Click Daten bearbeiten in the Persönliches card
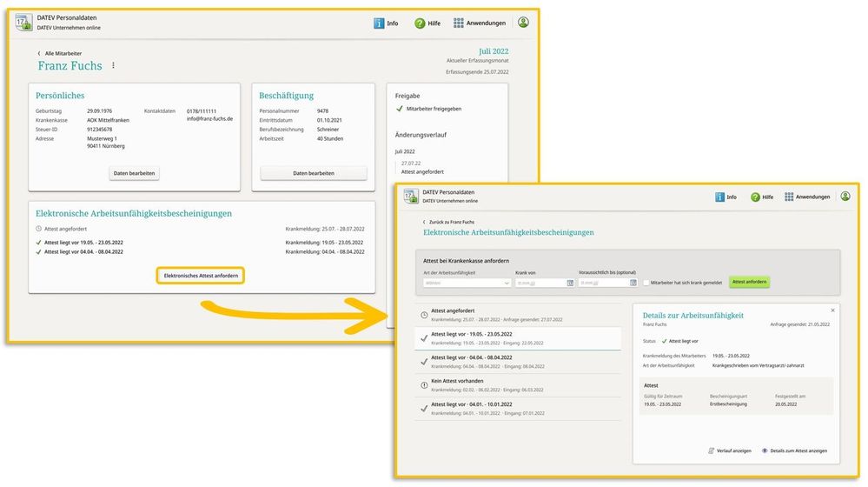The height and width of the screenshot is (487, 868). [135, 173]
